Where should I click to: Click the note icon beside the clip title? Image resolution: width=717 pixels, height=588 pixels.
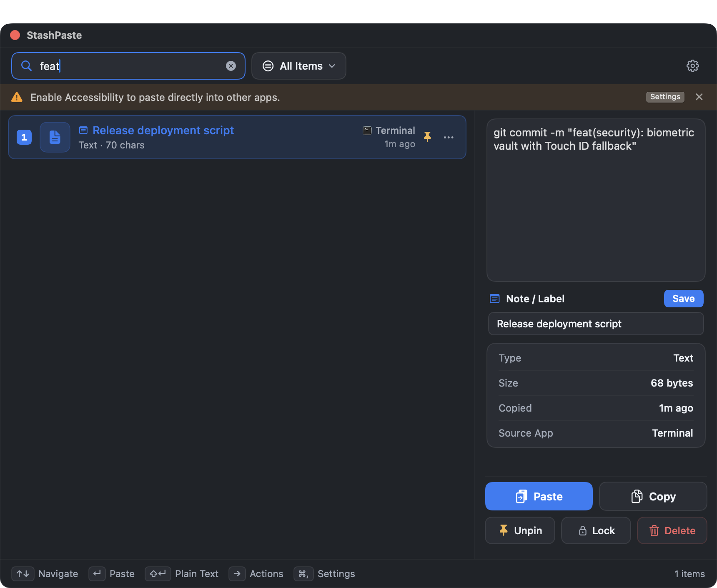click(83, 131)
